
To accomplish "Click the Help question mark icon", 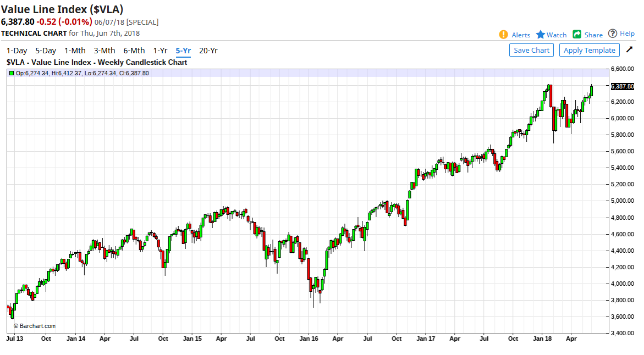I will (x=613, y=34).
